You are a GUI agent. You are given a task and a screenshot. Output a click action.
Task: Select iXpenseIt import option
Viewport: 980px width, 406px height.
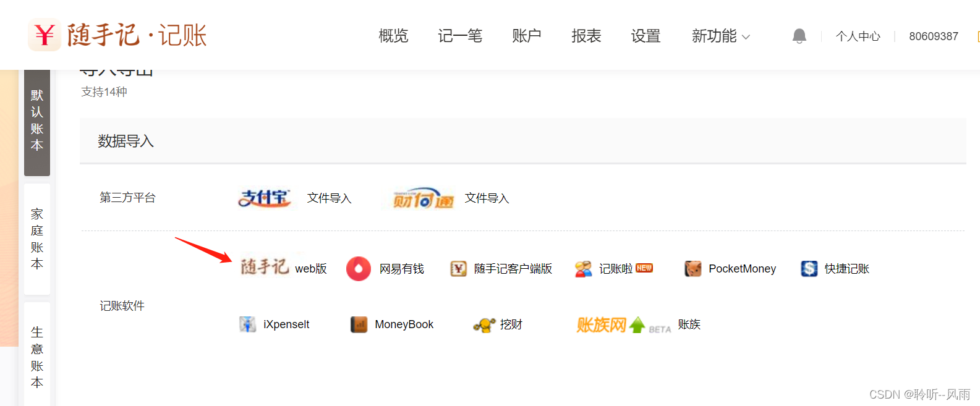286,324
